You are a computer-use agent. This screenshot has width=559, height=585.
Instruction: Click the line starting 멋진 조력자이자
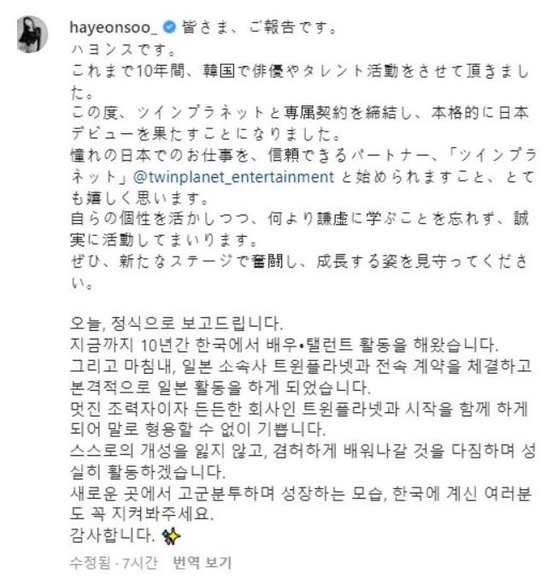point(299,419)
